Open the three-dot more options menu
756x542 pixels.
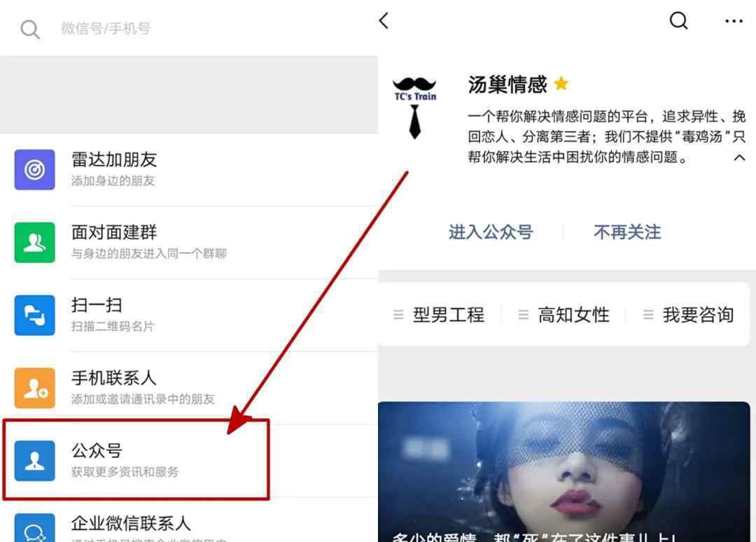coord(734,21)
